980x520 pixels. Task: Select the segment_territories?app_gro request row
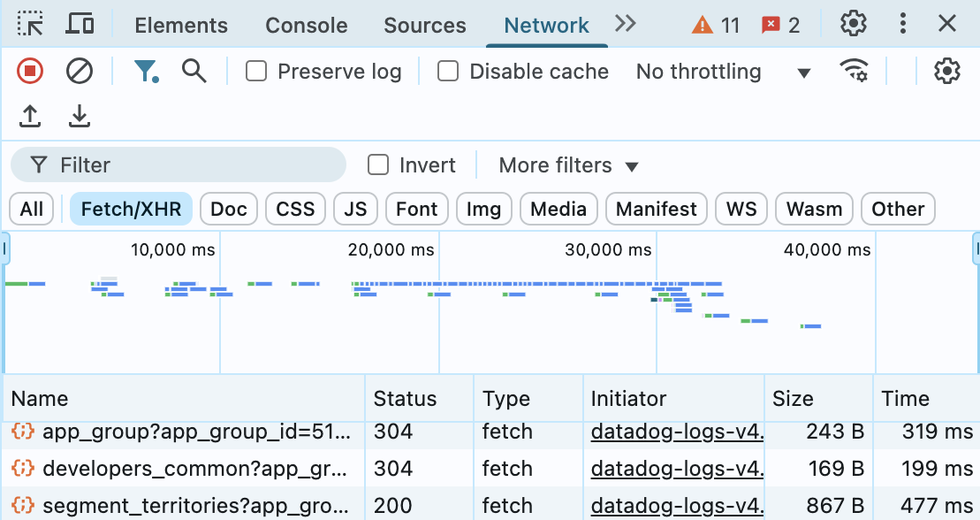click(x=490, y=505)
